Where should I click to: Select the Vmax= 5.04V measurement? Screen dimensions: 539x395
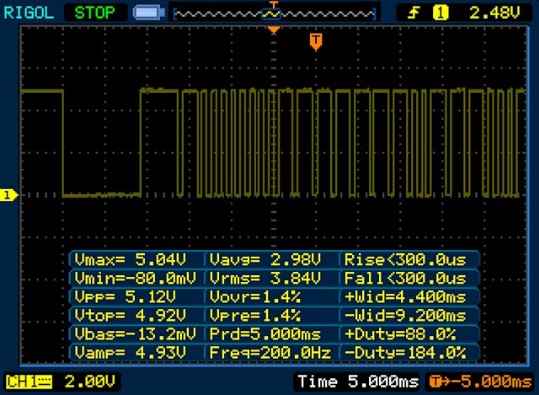(x=131, y=260)
